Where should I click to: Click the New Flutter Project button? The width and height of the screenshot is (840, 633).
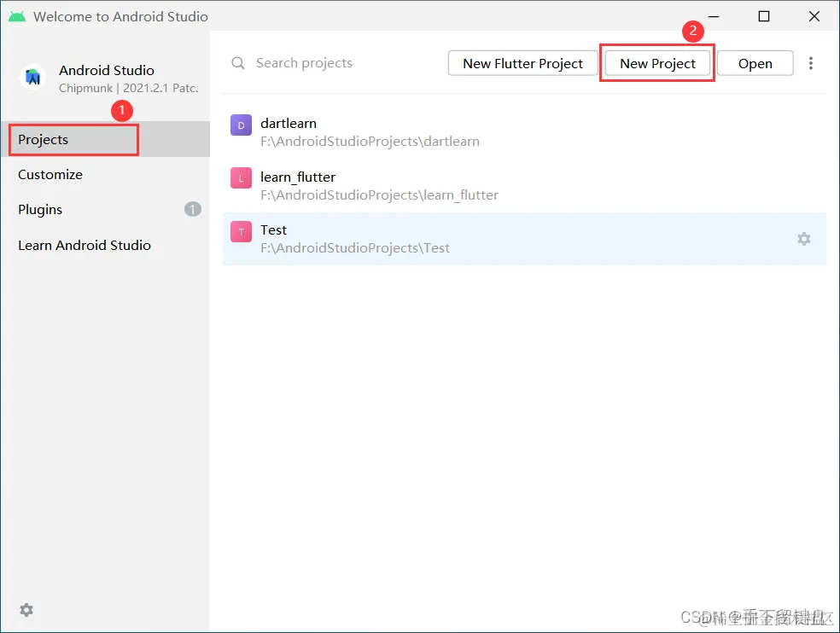click(x=522, y=63)
